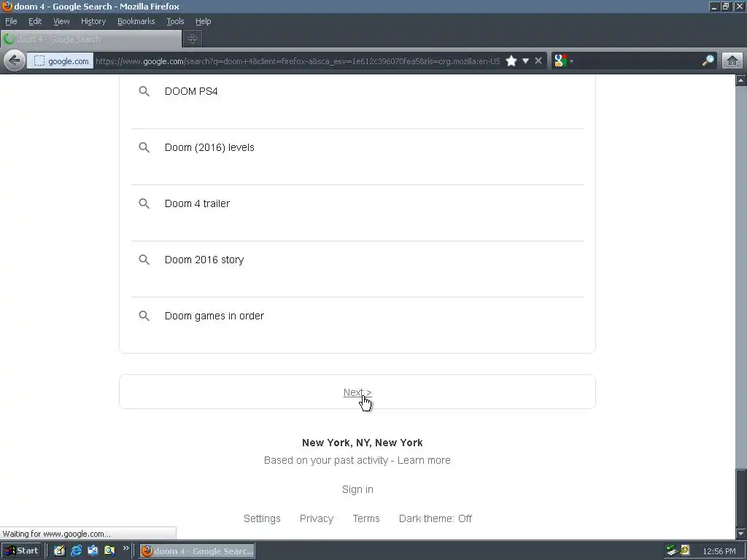Click the 12:56 PM clock
The image size is (747, 560).
[x=719, y=551]
